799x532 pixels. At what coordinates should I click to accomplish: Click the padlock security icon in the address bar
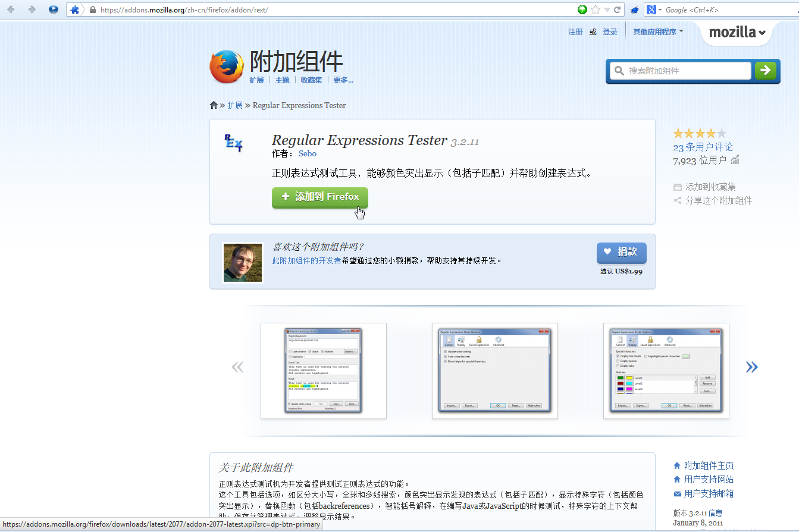pos(92,10)
